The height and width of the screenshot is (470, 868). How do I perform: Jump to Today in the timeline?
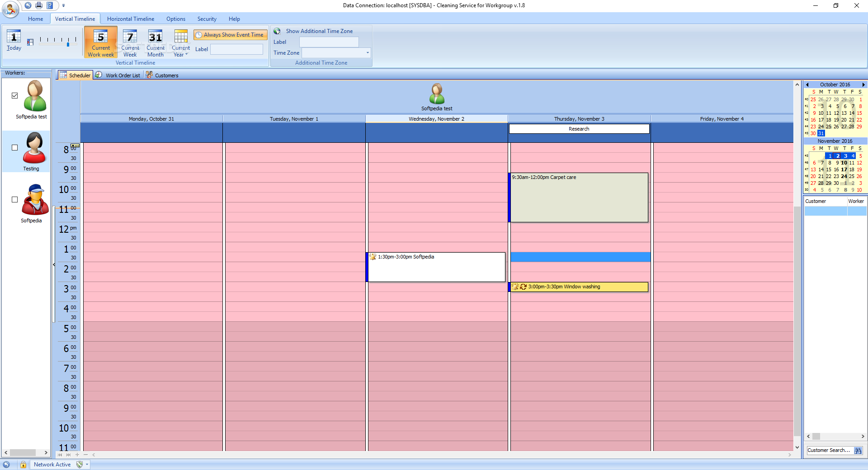click(14, 41)
